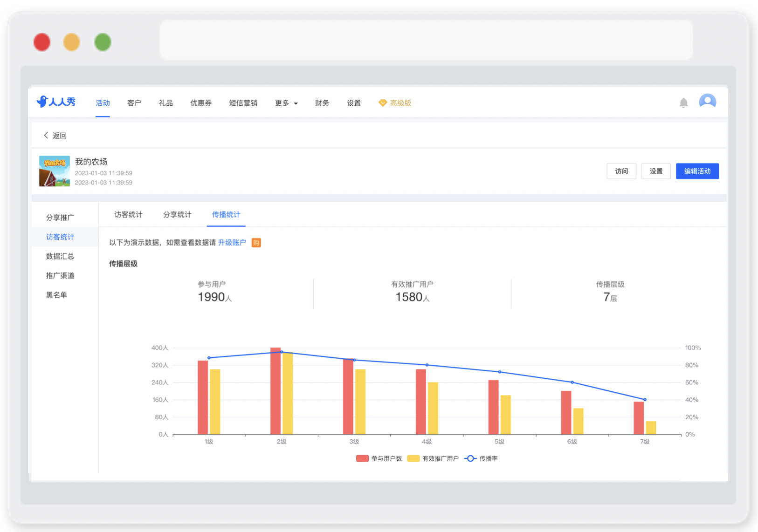Open 黑名单 in the sidebar
Screen dimensions: 758x532
click(56, 295)
